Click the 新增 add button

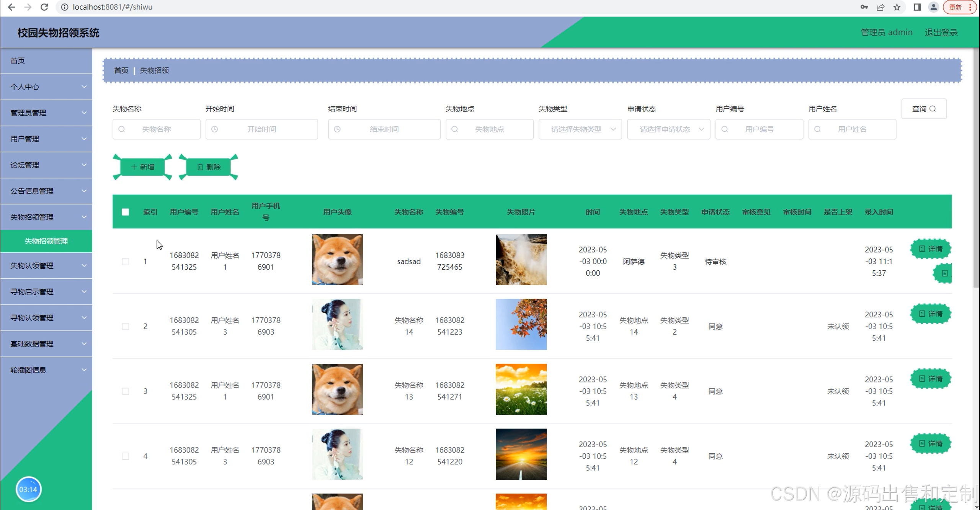(142, 167)
